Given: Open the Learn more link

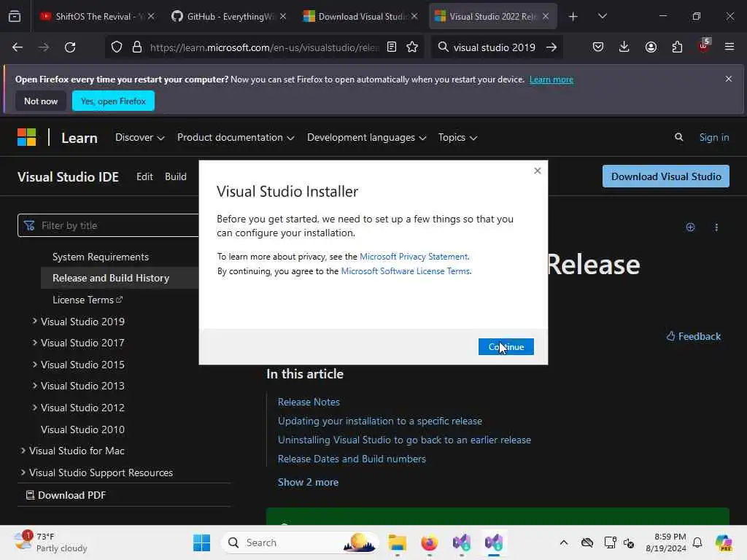Looking at the screenshot, I should (x=551, y=79).
